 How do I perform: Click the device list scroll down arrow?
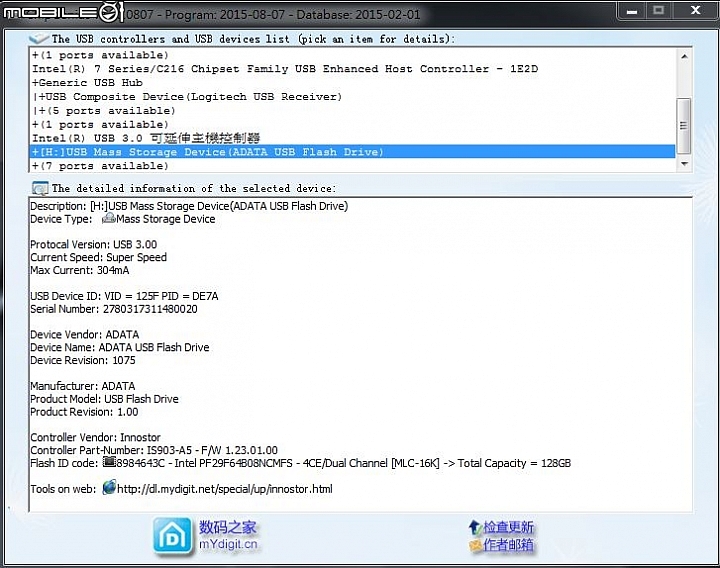pyautogui.click(x=684, y=164)
